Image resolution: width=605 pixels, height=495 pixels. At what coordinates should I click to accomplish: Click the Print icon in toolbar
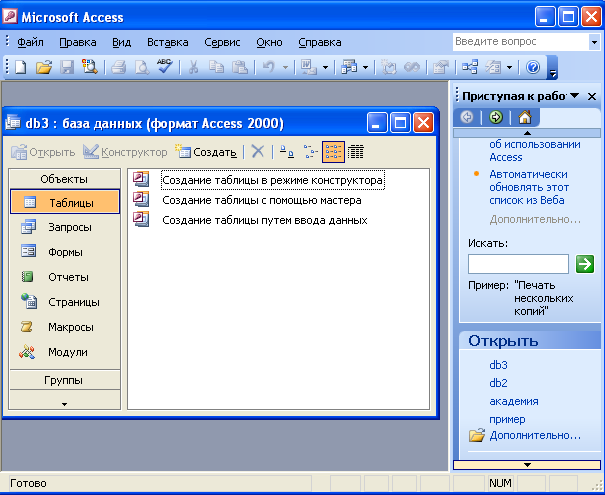[119, 68]
